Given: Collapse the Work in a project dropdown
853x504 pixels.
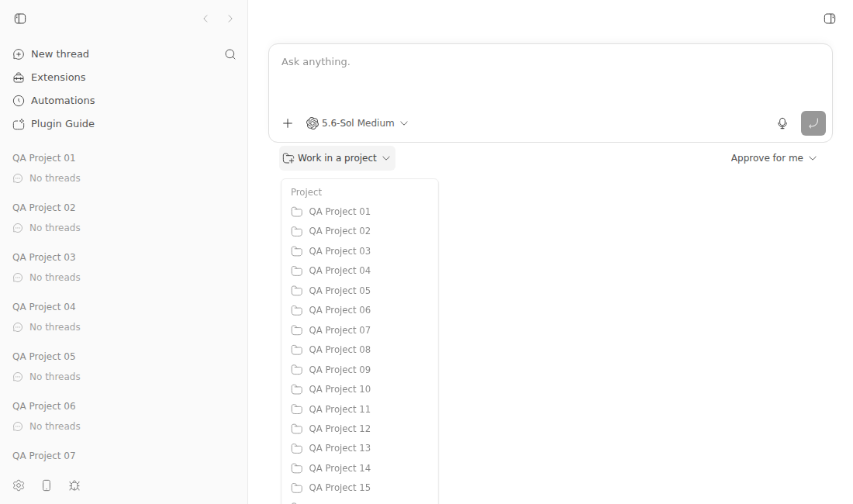Looking at the screenshot, I should click(x=337, y=158).
